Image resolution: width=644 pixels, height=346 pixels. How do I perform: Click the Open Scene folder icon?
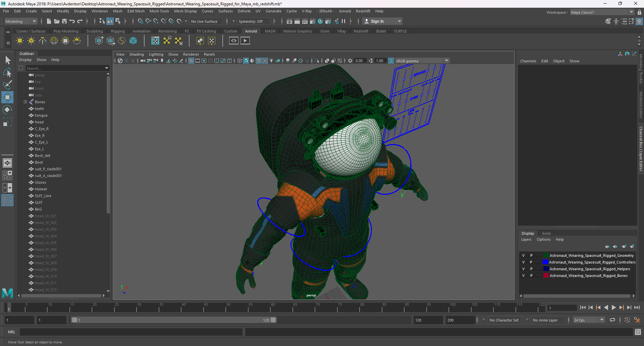point(57,21)
